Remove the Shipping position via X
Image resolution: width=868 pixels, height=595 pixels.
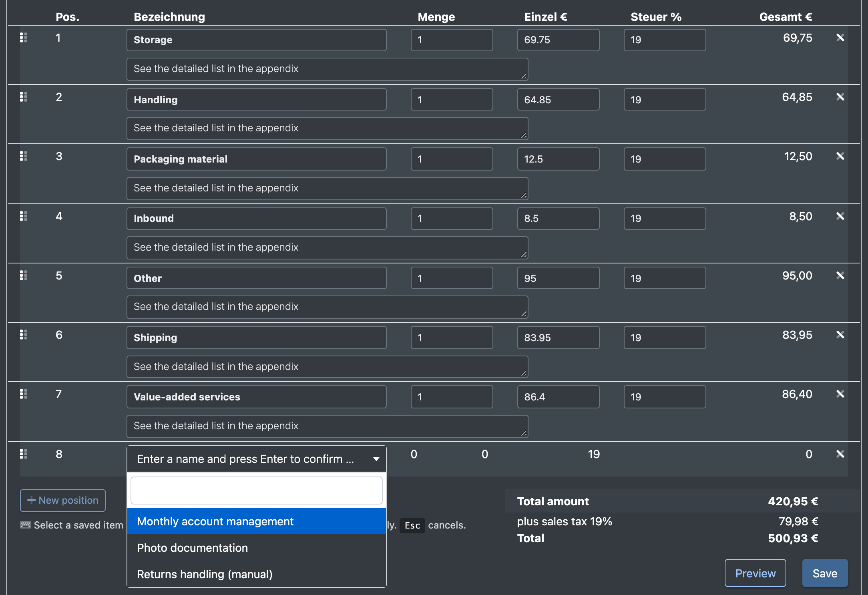840,335
